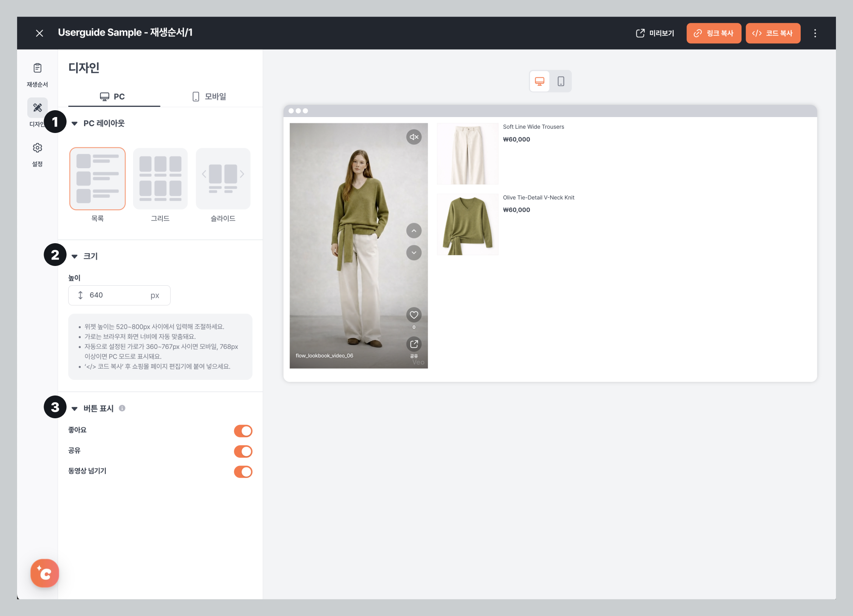
Task: Collapse the 버튼 표시 section
Action: coord(75,409)
